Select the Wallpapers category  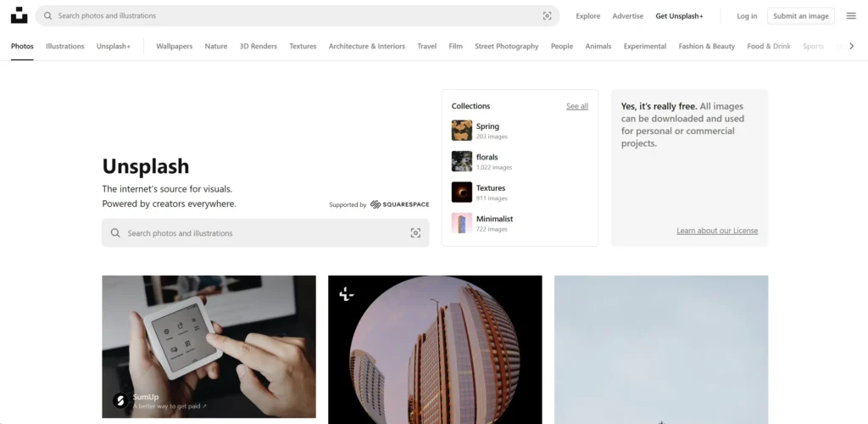(174, 47)
